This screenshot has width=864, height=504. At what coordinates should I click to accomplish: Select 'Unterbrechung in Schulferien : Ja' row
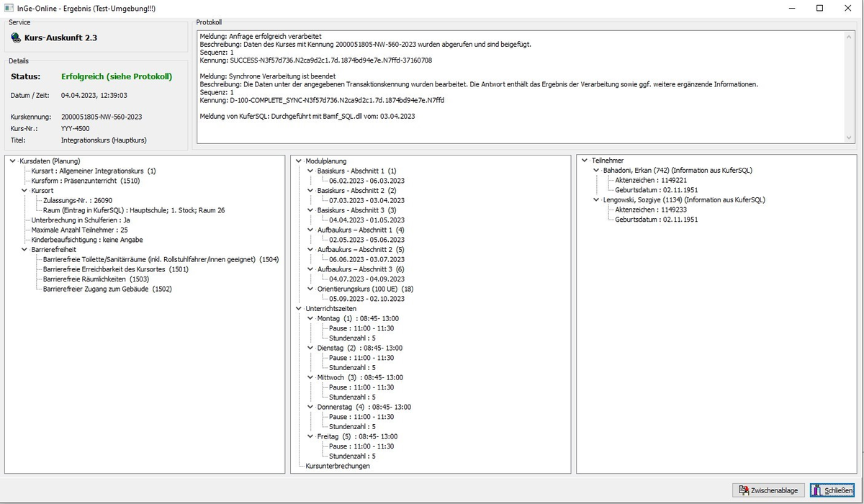coord(81,220)
